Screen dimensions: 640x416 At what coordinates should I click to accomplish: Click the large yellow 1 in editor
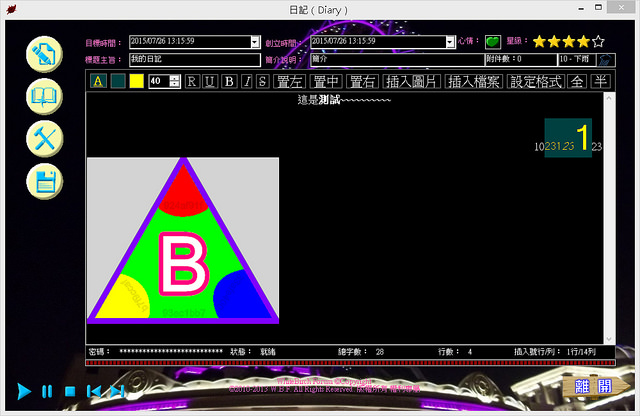pos(583,137)
